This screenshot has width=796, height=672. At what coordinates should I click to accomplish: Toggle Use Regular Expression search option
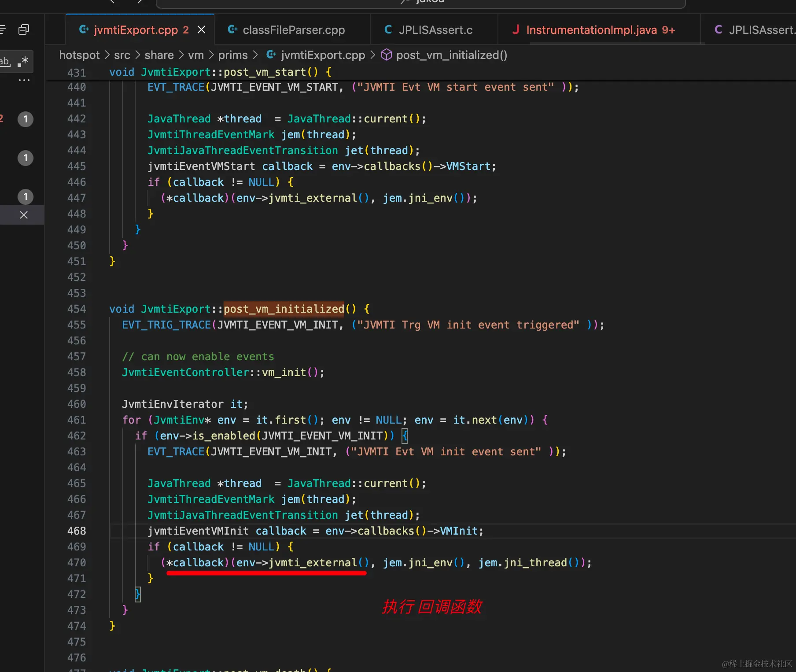point(23,61)
